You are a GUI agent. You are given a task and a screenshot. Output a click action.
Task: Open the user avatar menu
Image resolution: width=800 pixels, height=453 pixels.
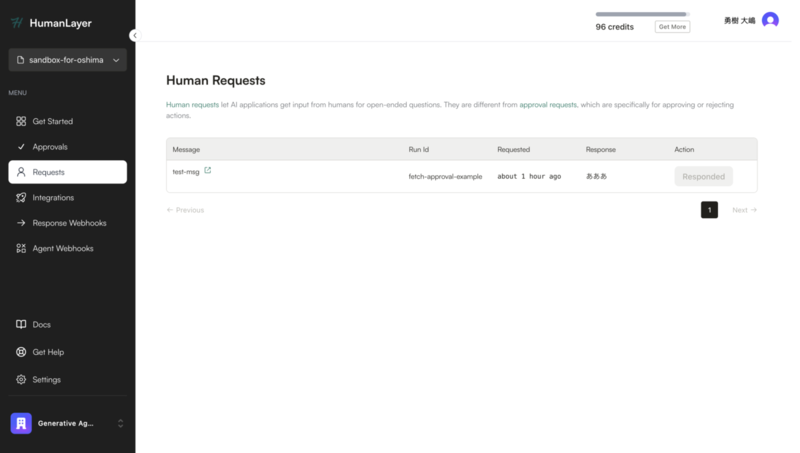pos(770,20)
